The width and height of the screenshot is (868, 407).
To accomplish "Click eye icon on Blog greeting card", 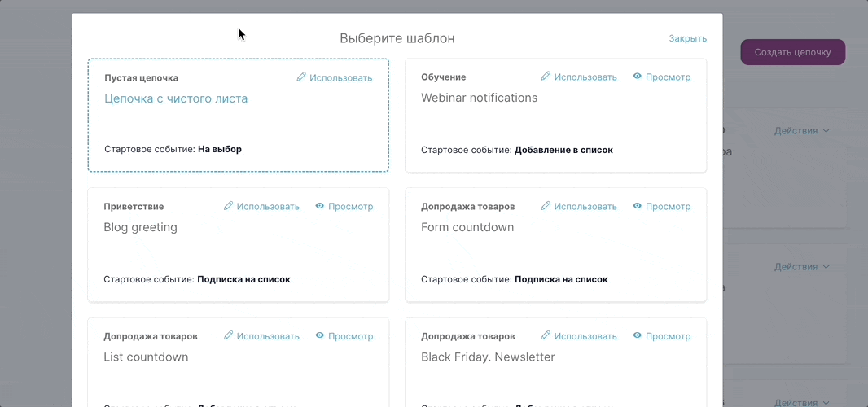I will pos(319,206).
